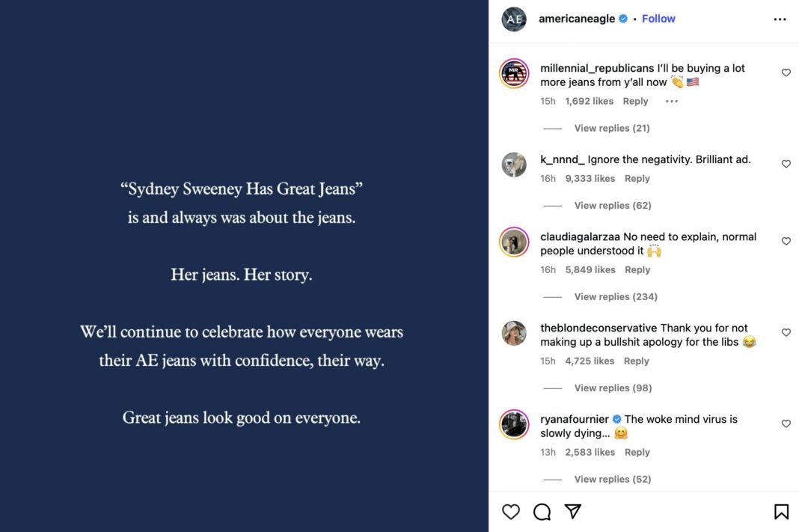Open the post options three-dot menu
This screenshot has height=532, width=799.
780,19
